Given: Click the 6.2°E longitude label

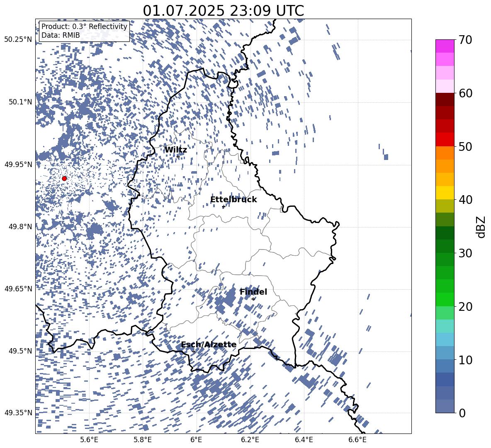Looking at the screenshot, I should [250, 440].
